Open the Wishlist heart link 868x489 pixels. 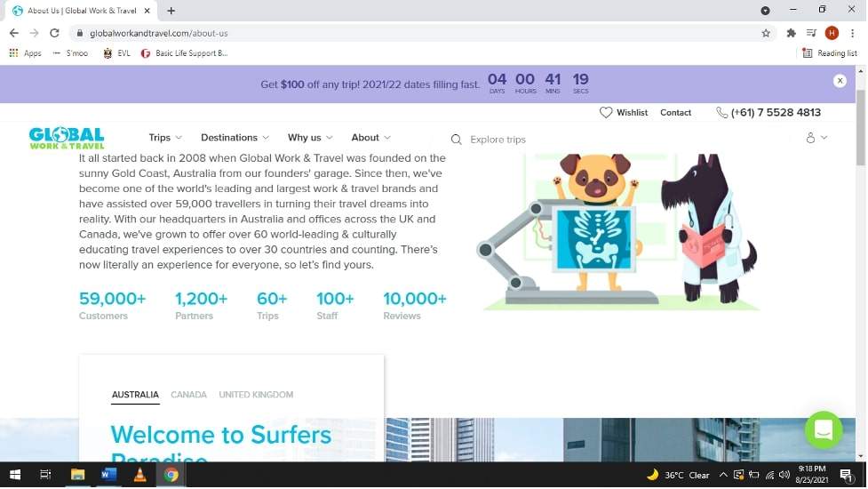point(624,112)
